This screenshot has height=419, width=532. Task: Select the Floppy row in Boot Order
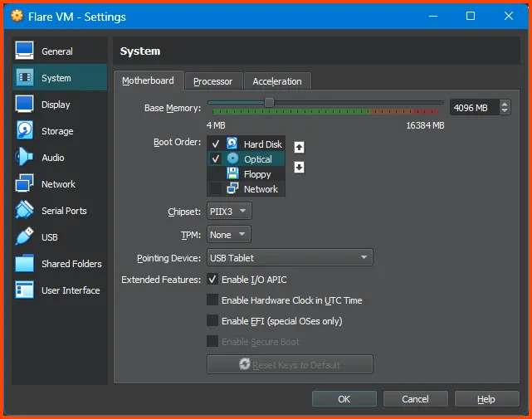coord(246,173)
